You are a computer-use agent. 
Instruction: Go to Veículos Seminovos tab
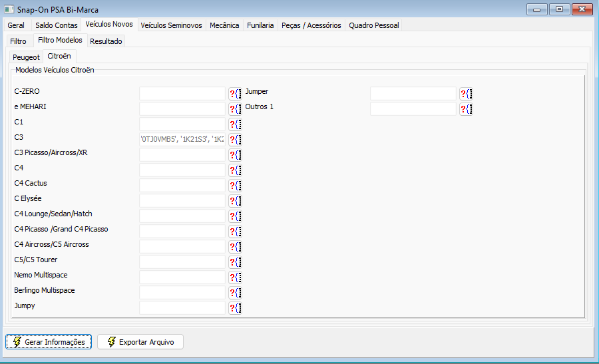(171, 25)
